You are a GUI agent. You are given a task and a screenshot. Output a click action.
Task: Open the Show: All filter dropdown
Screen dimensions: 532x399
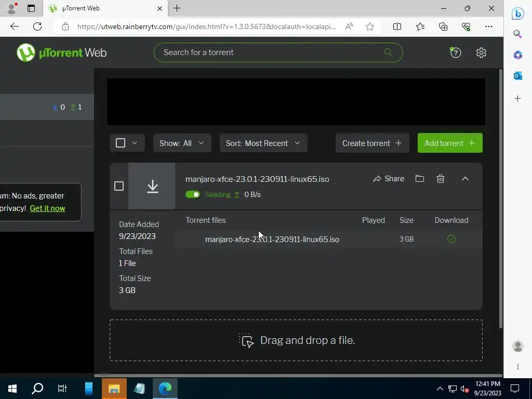(x=182, y=143)
